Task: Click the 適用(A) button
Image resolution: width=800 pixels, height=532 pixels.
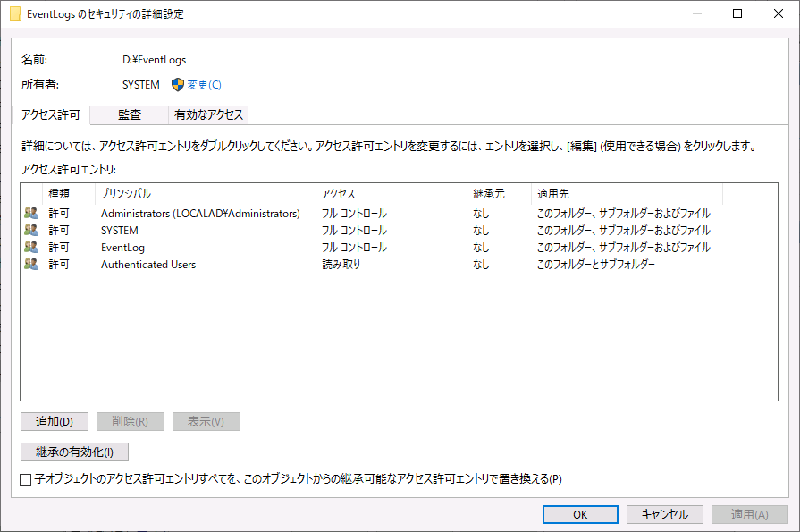Action: (x=749, y=515)
